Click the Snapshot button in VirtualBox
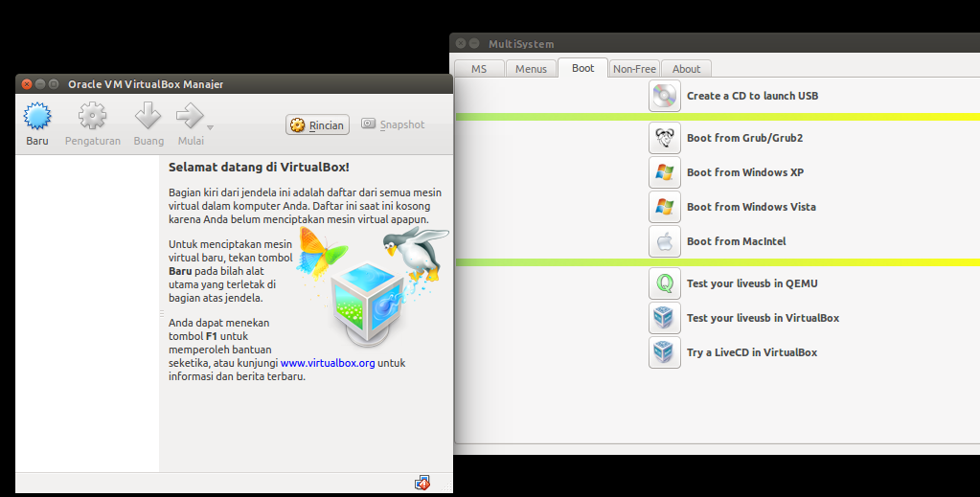980x497 pixels. pyautogui.click(x=393, y=124)
